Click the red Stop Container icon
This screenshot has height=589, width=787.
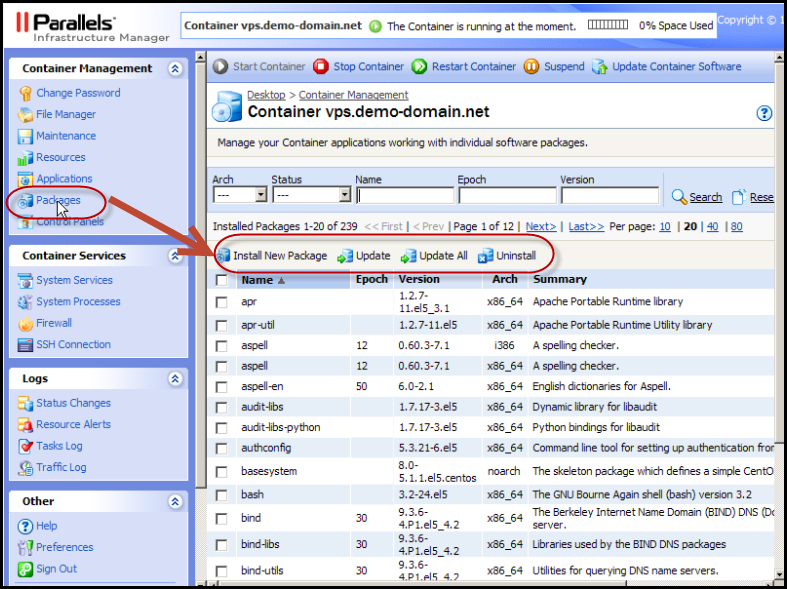321,67
